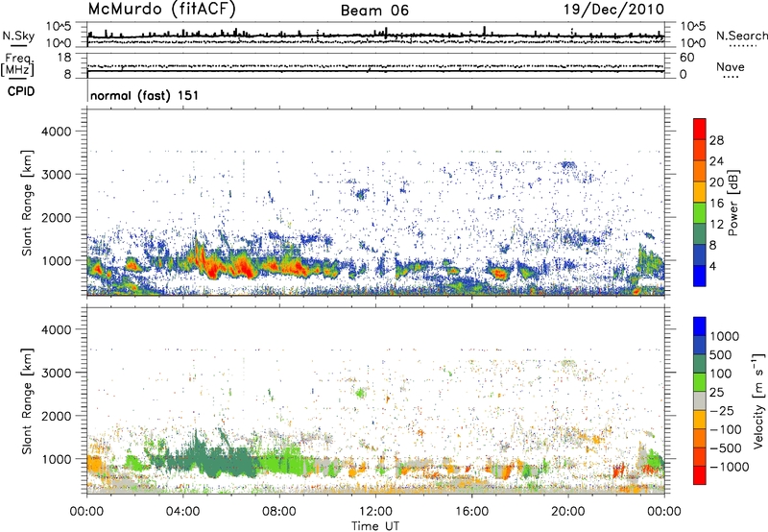
Task: Click the "Slant Range [km]" label of velocity panel
Action: (27, 400)
